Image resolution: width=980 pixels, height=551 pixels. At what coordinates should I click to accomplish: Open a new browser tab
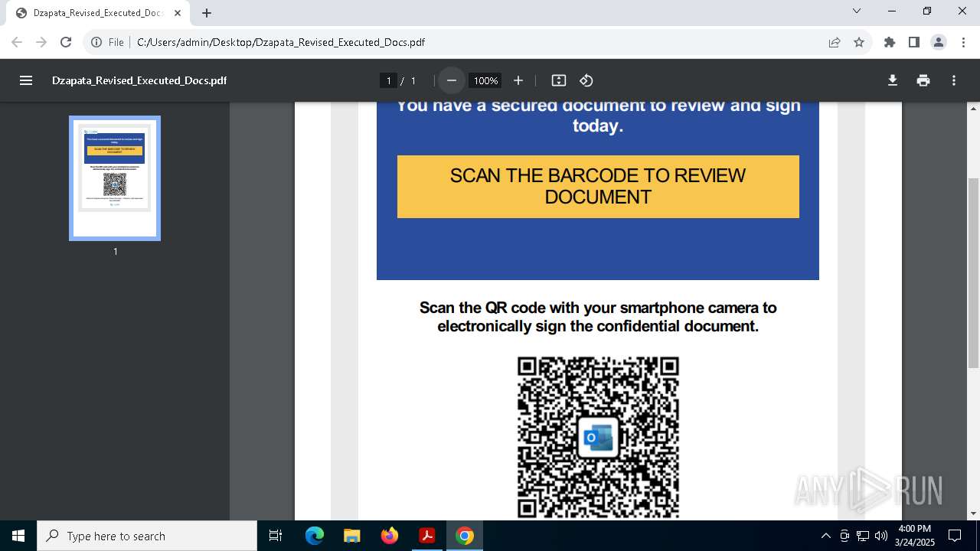tap(207, 13)
